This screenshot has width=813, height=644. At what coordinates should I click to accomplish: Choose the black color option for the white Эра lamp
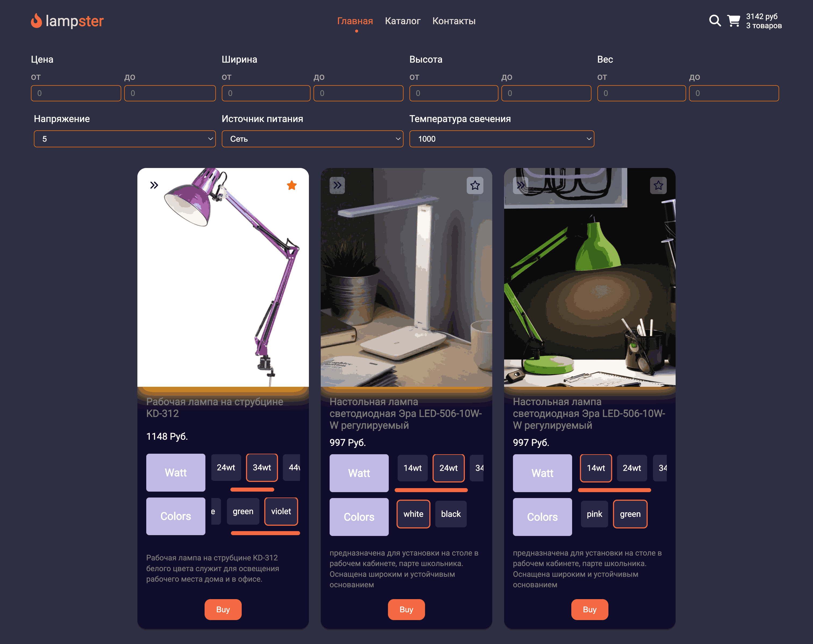[451, 514]
